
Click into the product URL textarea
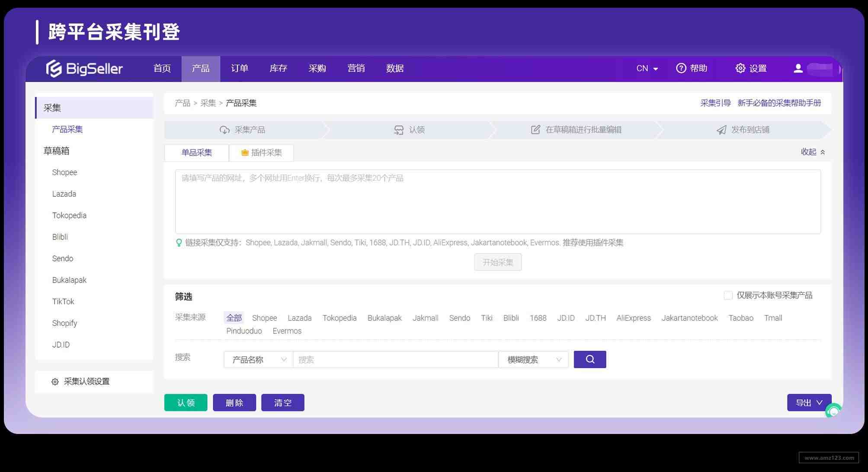pyautogui.click(x=498, y=202)
